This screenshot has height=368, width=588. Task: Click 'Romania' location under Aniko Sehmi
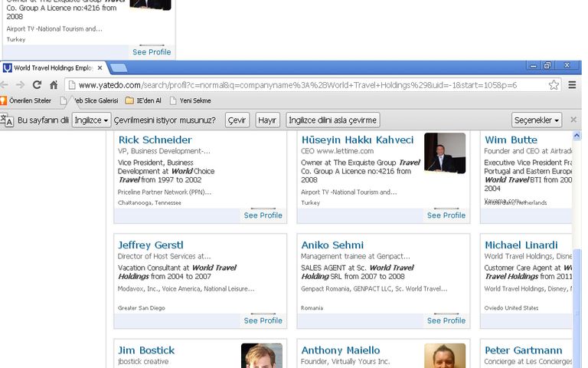pos(312,308)
